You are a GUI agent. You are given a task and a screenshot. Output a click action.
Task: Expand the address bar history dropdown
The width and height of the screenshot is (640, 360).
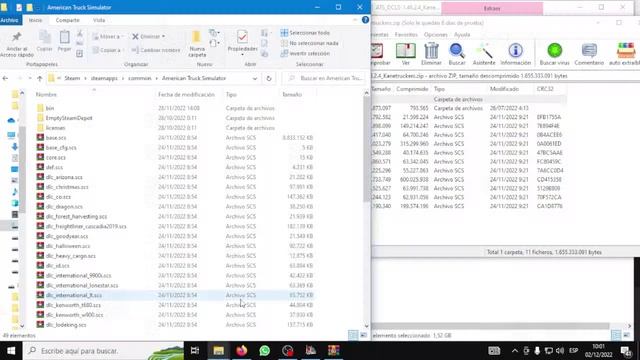[x=255, y=78]
